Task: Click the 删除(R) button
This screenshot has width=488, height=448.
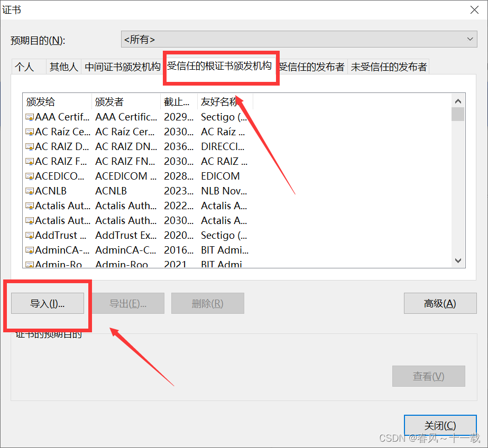Action: (208, 303)
